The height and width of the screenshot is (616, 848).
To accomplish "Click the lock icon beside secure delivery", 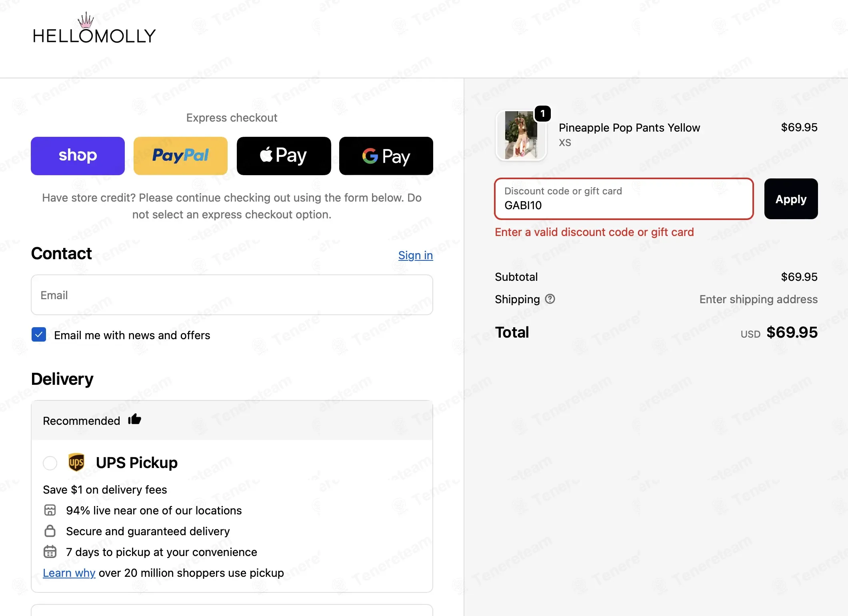I will coord(50,531).
